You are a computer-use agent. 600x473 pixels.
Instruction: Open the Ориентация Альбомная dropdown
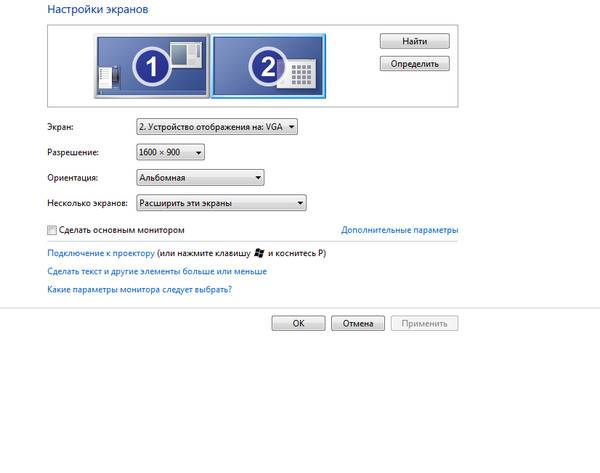tap(200, 178)
